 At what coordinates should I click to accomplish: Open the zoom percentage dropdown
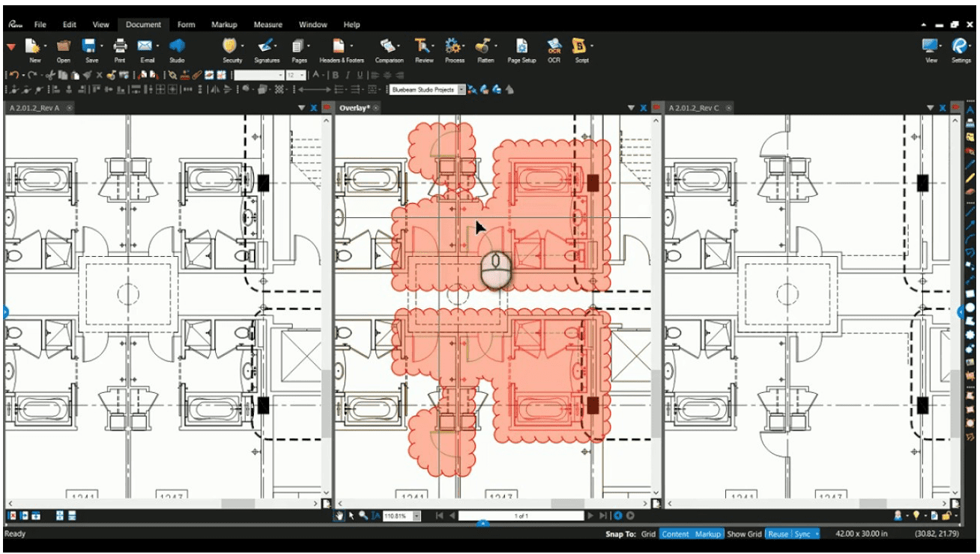[417, 516]
